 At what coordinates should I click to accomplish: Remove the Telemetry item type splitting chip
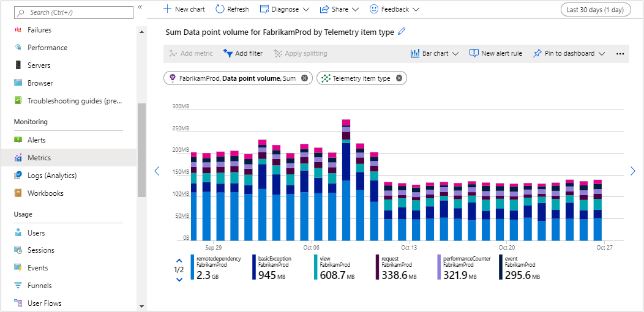[399, 78]
